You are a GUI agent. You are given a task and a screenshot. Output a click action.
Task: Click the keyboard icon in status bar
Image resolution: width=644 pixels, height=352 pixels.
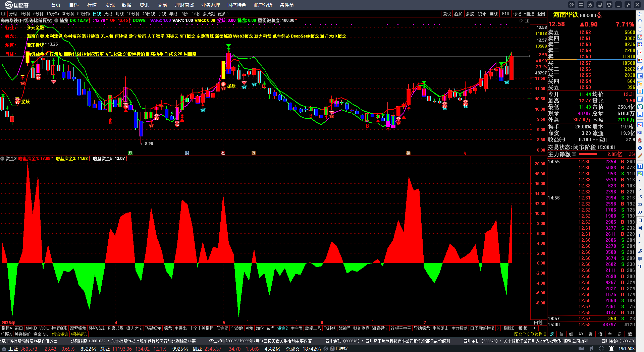(581, 349)
